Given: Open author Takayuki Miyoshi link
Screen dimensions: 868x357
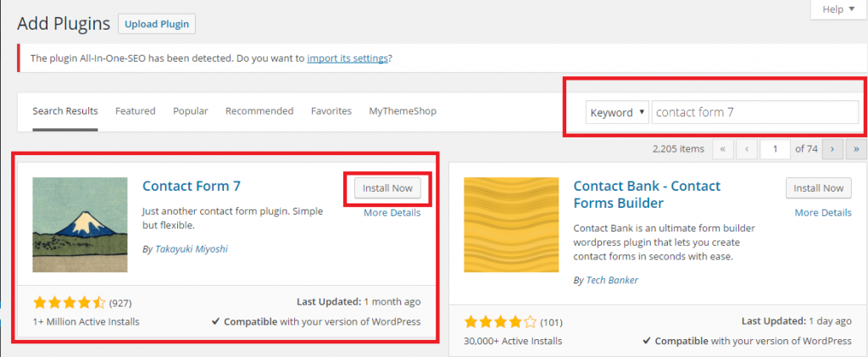Looking at the screenshot, I should (x=191, y=249).
